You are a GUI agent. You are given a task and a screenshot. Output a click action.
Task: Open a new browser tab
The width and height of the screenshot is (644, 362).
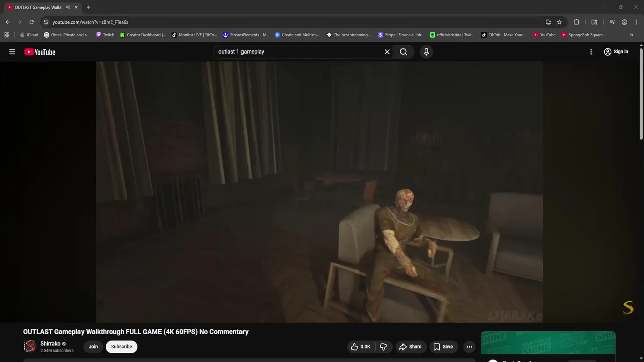pyautogui.click(x=89, y=7)
